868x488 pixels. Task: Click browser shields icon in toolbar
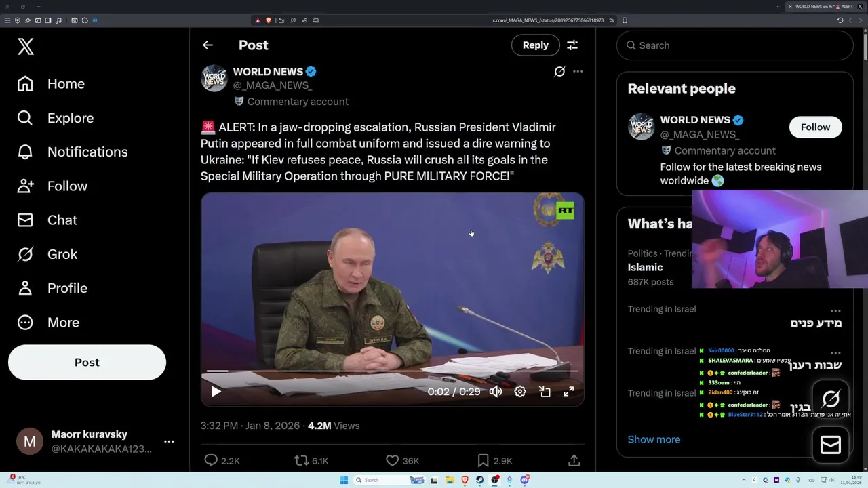18,20
